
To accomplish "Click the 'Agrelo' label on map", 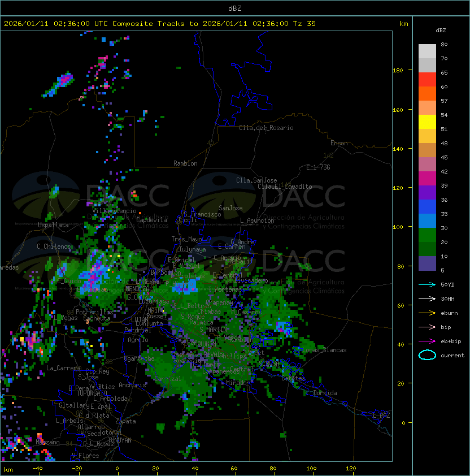I will (x=138, y=340).
